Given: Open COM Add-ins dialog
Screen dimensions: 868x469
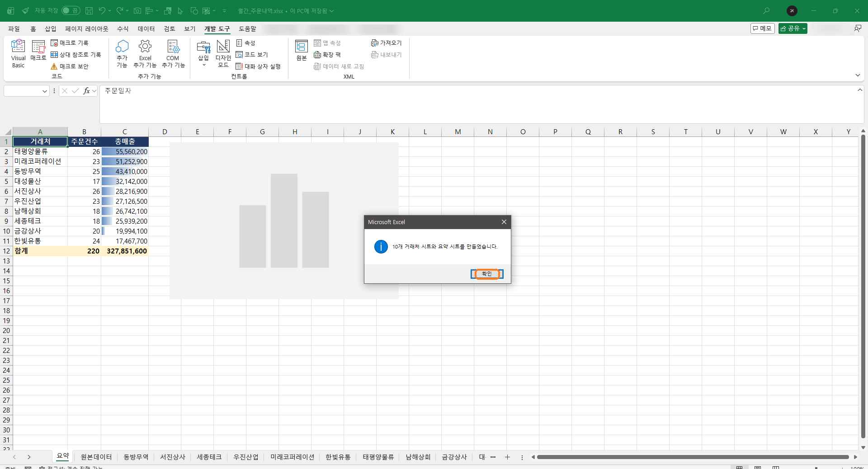Looking at the screenshot, I should 173,53.
